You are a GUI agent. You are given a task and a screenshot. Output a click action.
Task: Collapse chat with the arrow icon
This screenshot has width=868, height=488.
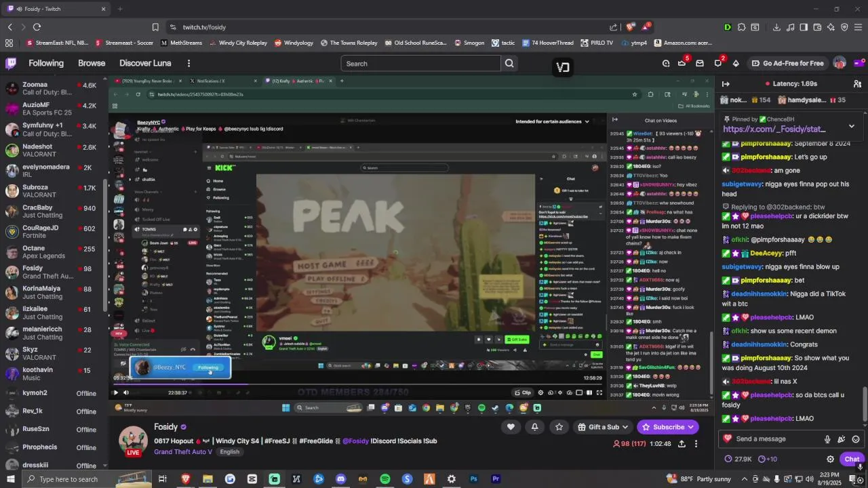(x=726, y=83)
